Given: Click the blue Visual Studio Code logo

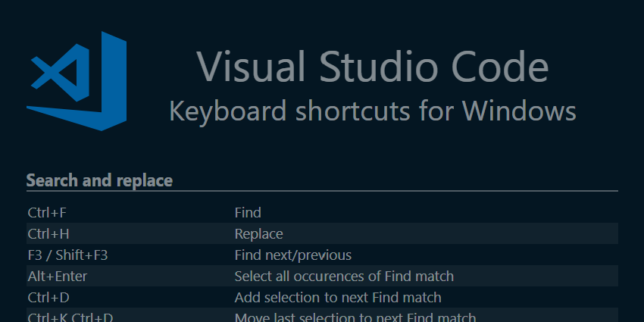Looking at the screenshot, I should (x=76, y=80).
